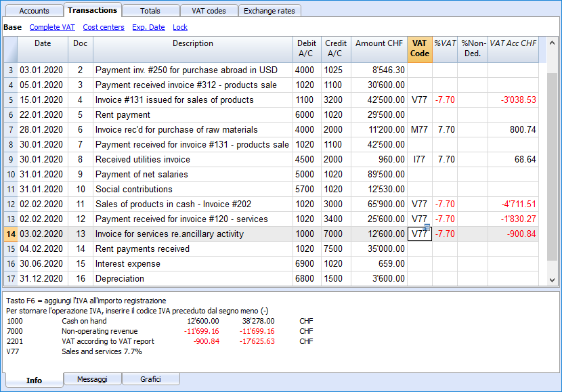Open the Complete VAT view
This screenshot has height=392, width=562.
pos(52,27)
